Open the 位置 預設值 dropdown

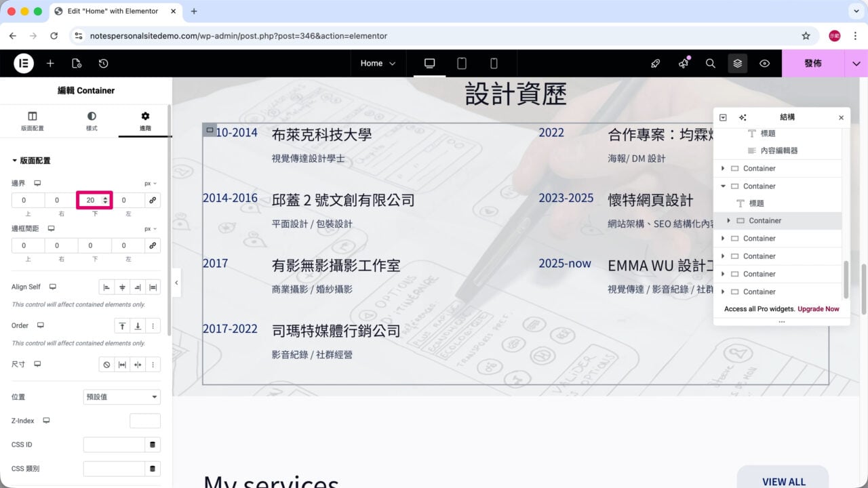pos(122,396)
